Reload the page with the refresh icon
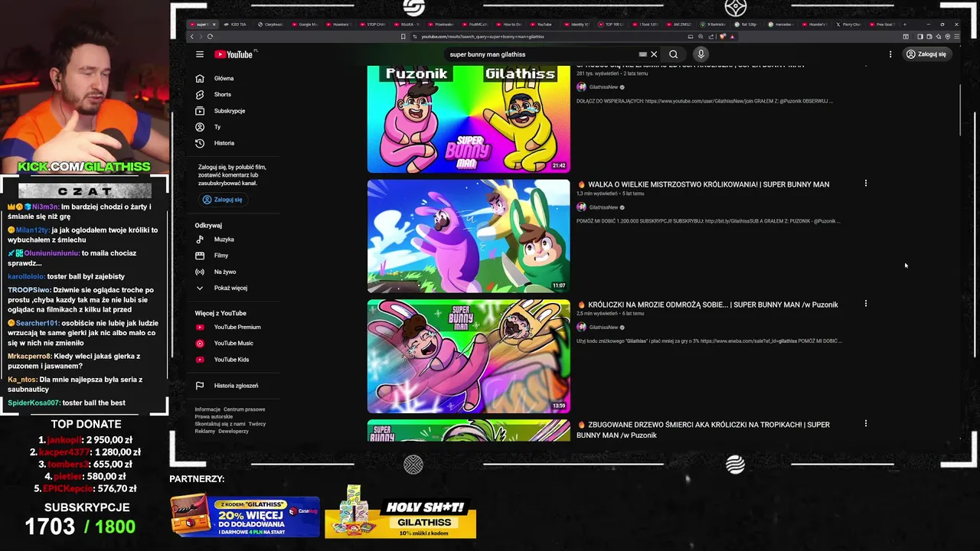Screen dimensions: 980x551 (x=210, y=36)
